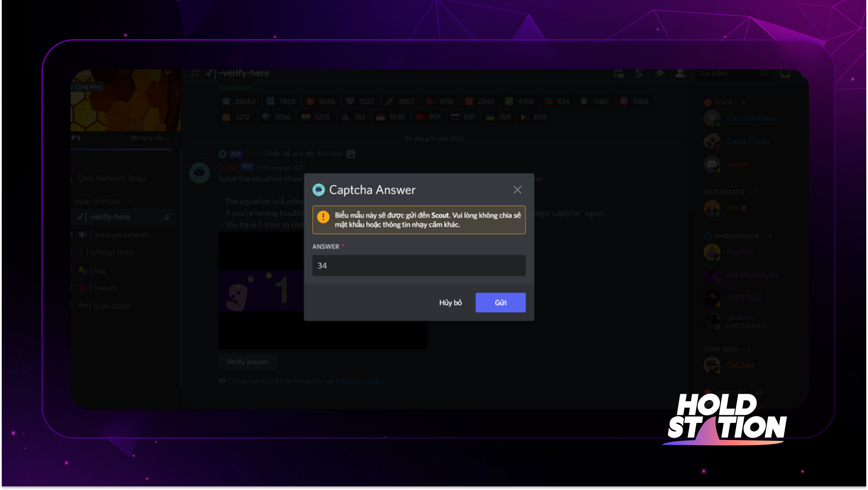Viewport: 868px width, 490px height.
Task: Click the reaction showing 761
Action: coord(353,117)
